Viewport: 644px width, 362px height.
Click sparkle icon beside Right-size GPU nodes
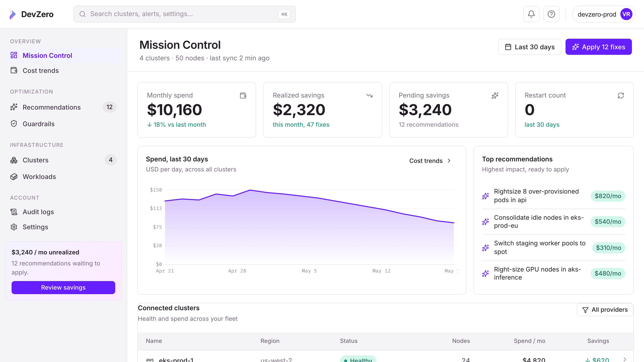(x=486, y=273)
